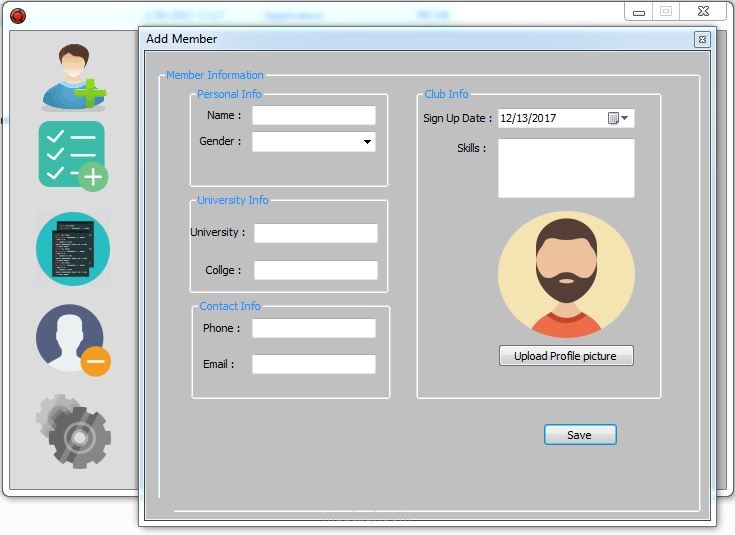The image size is (735, 535).
Task: Click the remove member icon
Action: click(73, 339)
